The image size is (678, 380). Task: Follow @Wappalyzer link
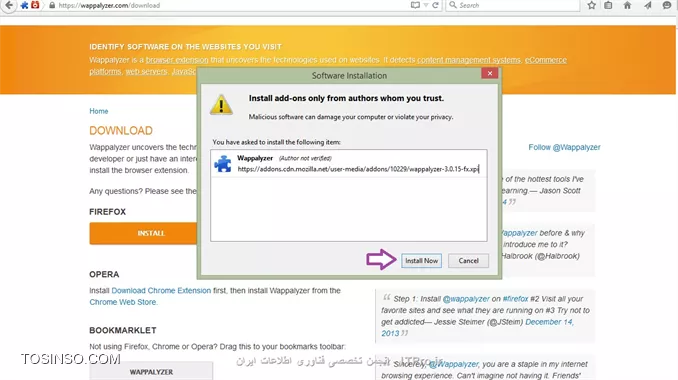pyautogui.click(x=564, y=147)
